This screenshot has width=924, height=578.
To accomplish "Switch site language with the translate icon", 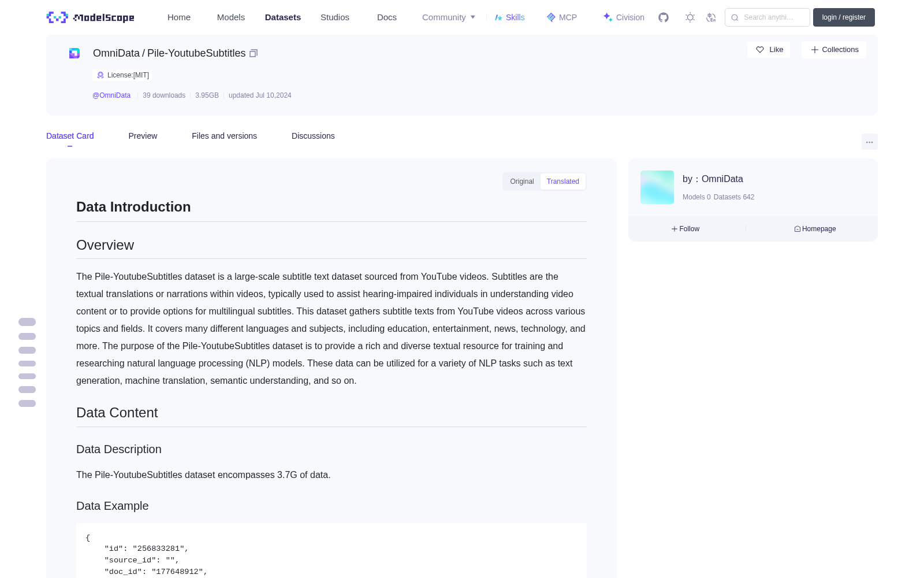I will tap(711, 17).
